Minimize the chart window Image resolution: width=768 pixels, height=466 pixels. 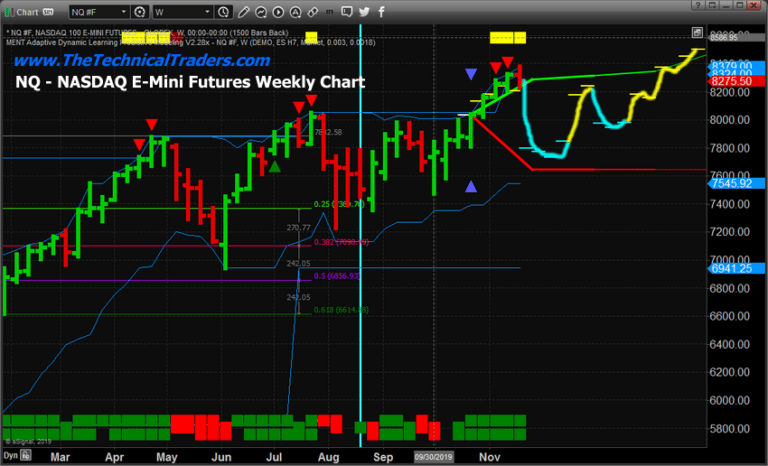pos(725,5)
